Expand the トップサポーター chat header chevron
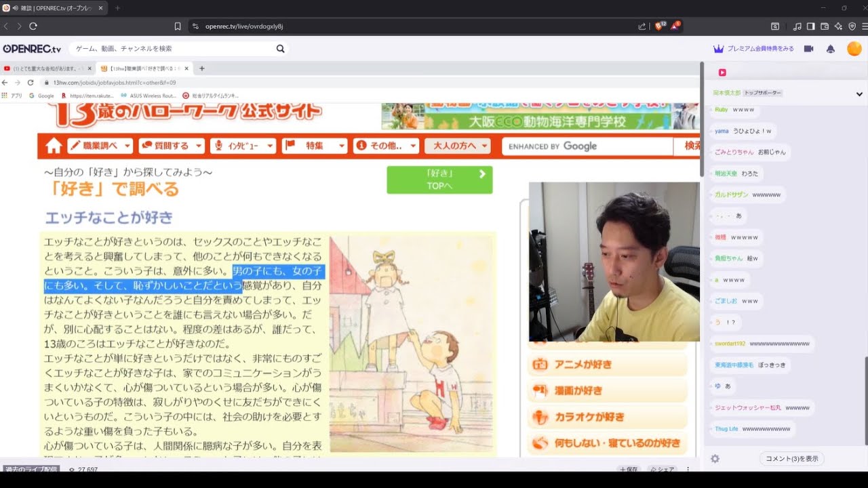 click(859, 94)
